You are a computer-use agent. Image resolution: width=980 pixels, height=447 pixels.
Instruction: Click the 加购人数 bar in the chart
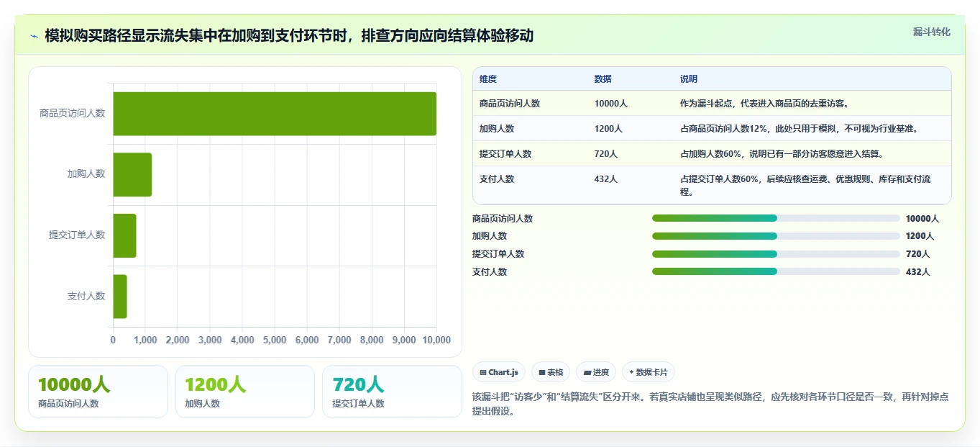pyautogui.click(x=132, y=174)
